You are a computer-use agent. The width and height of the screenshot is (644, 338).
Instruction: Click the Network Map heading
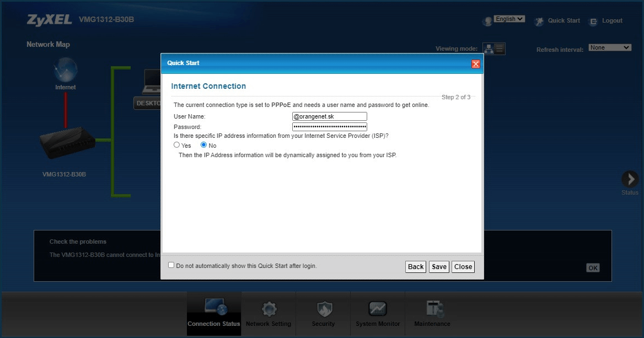coord(48,44)
